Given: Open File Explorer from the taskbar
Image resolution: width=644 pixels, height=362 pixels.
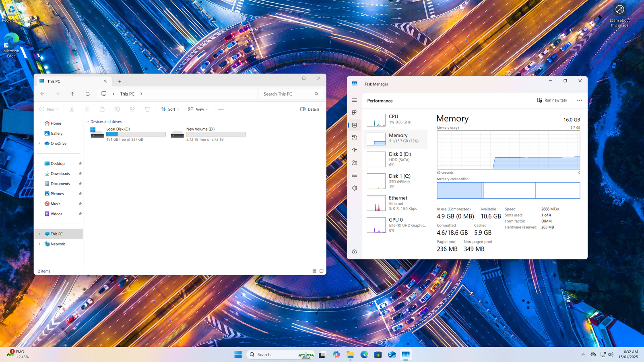Looking at the screenshot, I should 350,354.
